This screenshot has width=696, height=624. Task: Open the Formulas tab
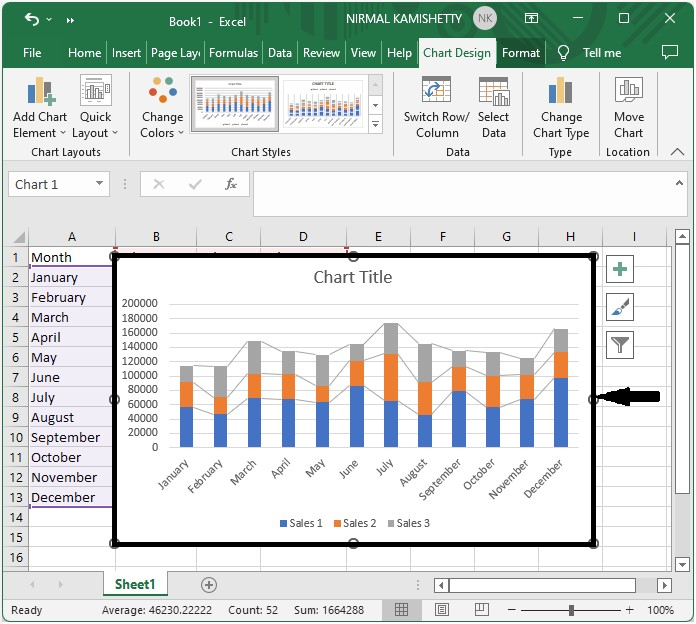click(x=233, y=53)
